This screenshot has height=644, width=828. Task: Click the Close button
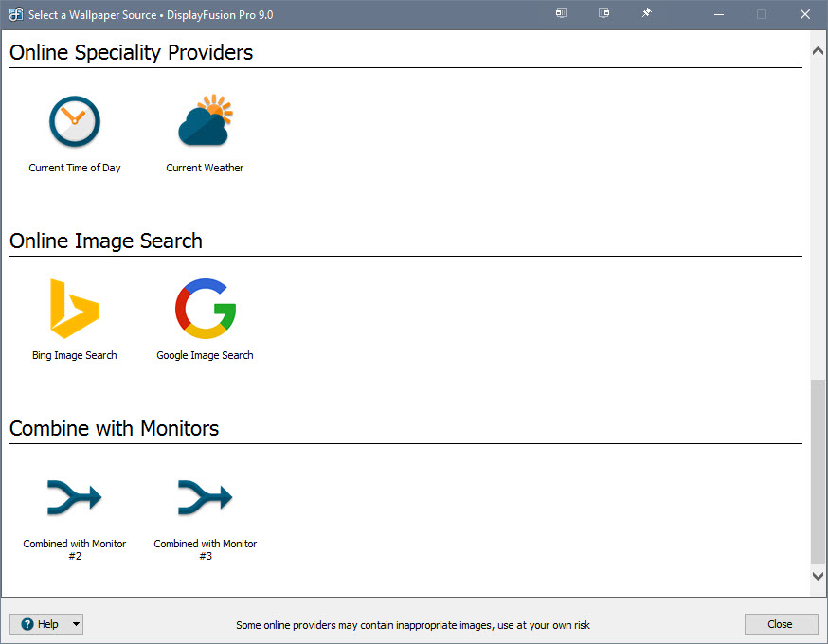point(781,623)
